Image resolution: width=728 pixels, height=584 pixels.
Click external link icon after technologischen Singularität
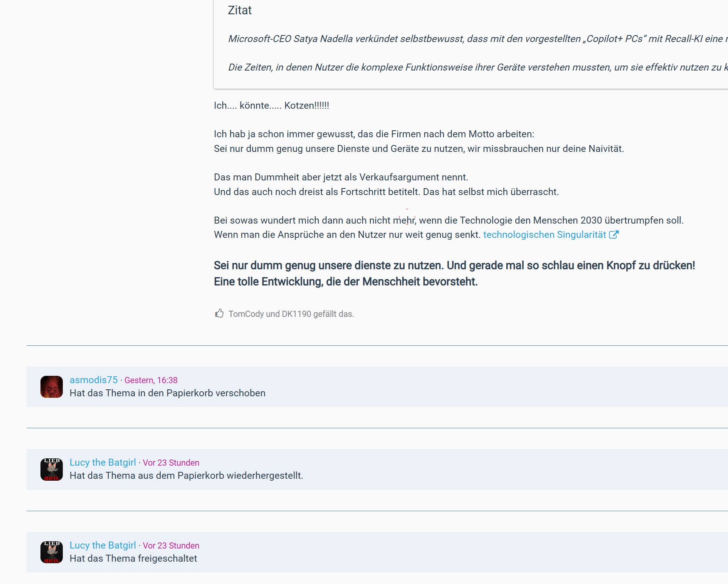[614, 235]
